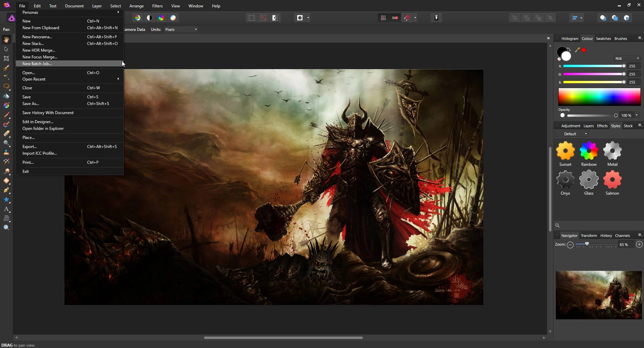
Task: Swap the foreground and background colours
Action: click(569, 49)
